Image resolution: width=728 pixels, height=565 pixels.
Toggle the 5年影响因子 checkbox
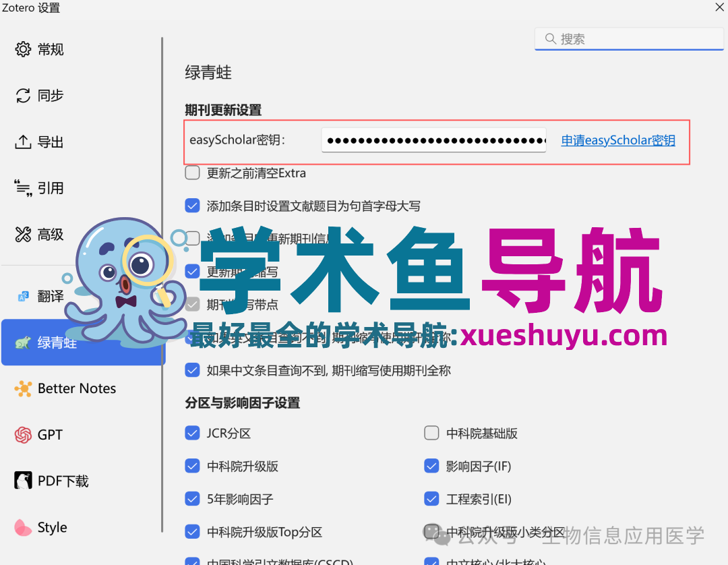pos(192,499)
